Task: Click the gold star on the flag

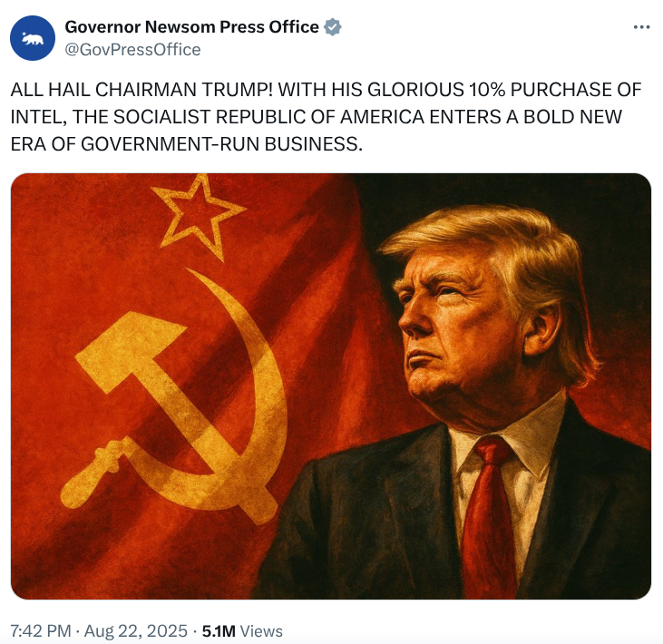Action: tap(198, 217)
